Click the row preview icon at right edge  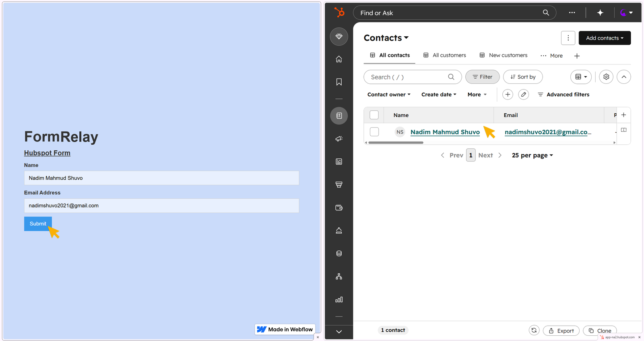tap(623, 130)
